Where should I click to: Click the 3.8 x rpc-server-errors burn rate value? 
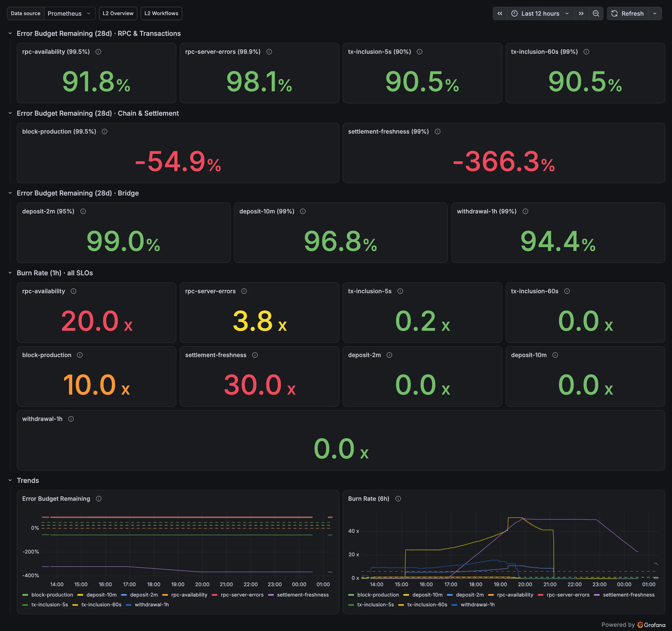click(260, 321)
